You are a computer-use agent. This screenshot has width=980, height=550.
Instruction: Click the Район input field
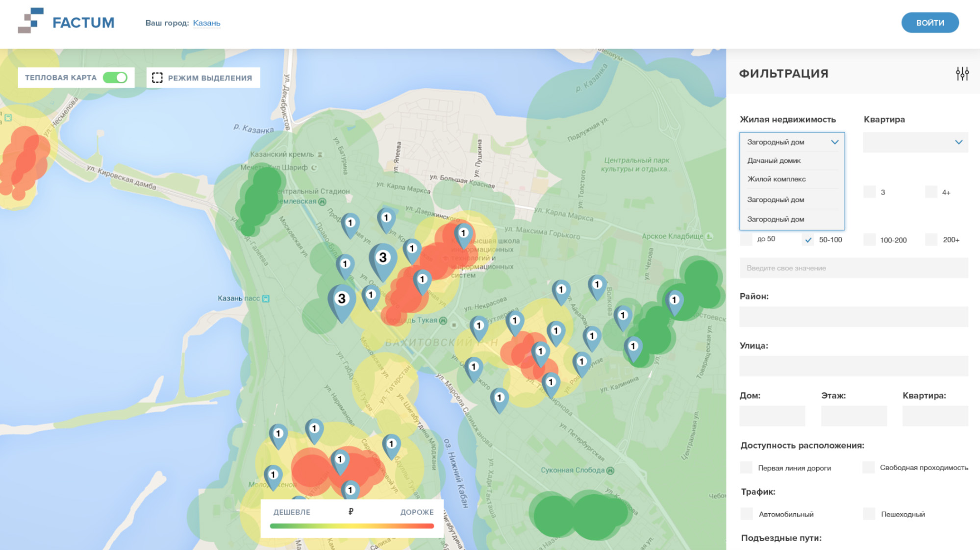[854, 317]
